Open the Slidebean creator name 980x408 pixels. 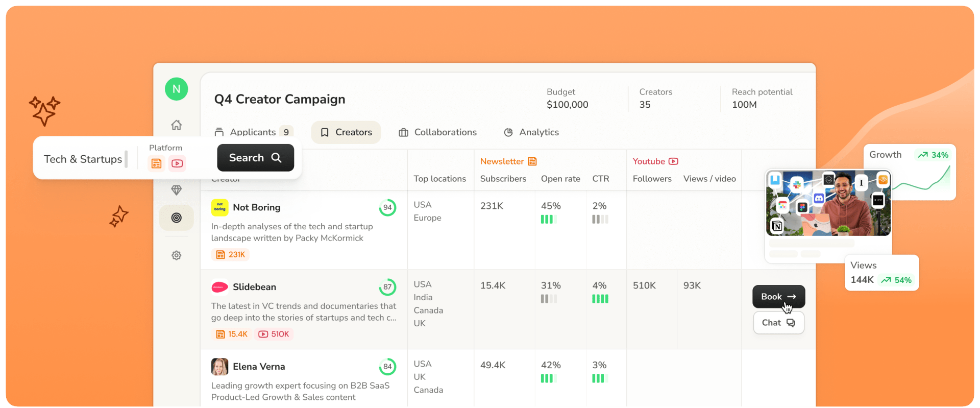[x=255, y=287]
